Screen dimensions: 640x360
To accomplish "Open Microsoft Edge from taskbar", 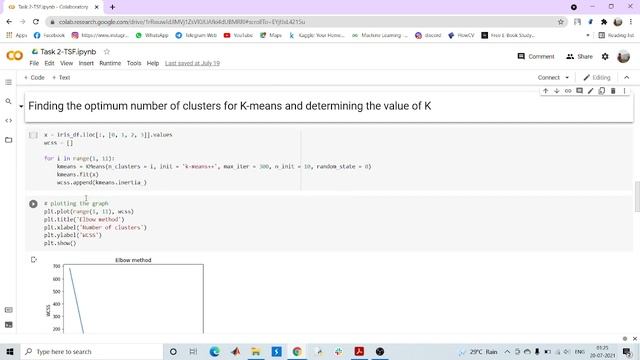I will point(214,352).
